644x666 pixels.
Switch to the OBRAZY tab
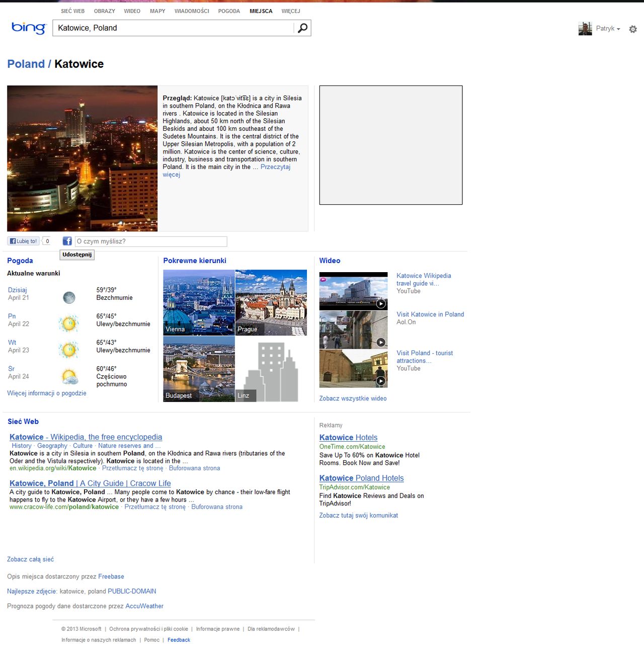point(104,11)
